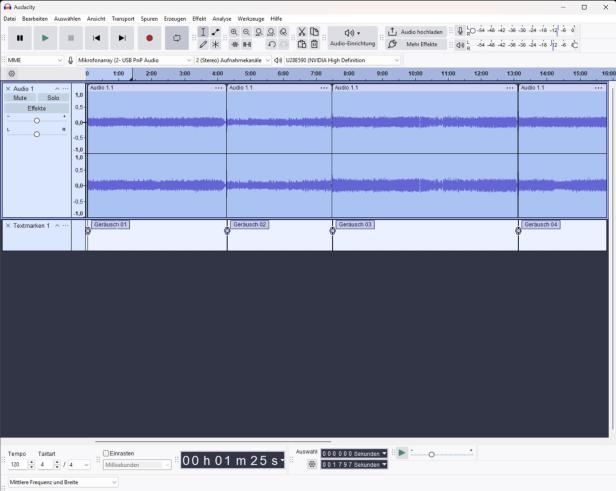Silence the audio selection
616x491 pixels.
tap(247, 44)
